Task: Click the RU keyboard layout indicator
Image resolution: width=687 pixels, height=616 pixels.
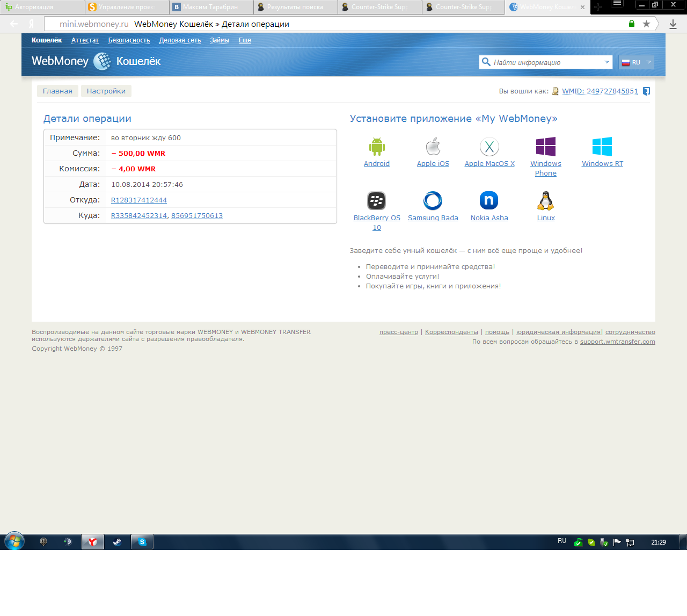Action: click(562, 541)
